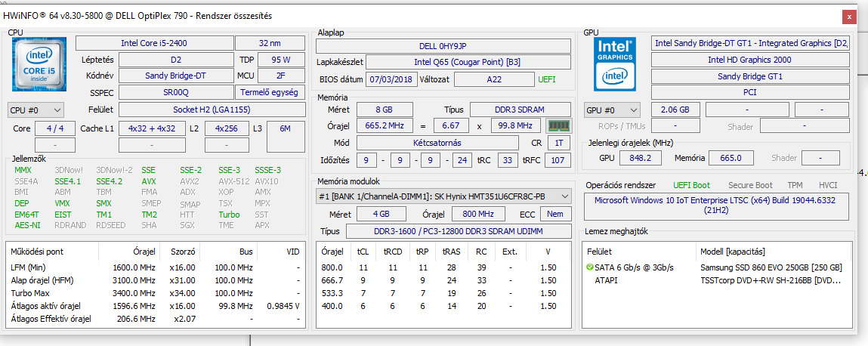Image resolution: width=868 pixels, height=346 pixels.
Task: Click Intel Sandy Bridge-DT GT1 GPU name
Action: [x=751, y=43]
